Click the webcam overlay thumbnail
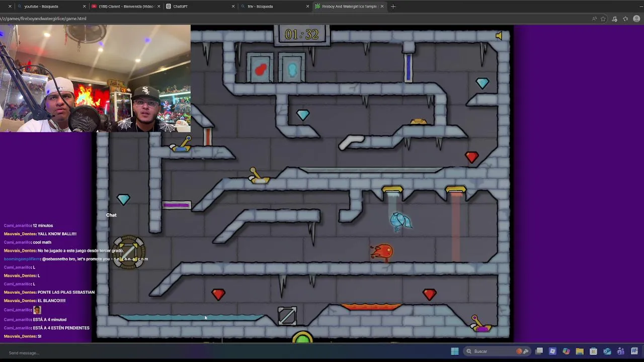 point(95,78)
